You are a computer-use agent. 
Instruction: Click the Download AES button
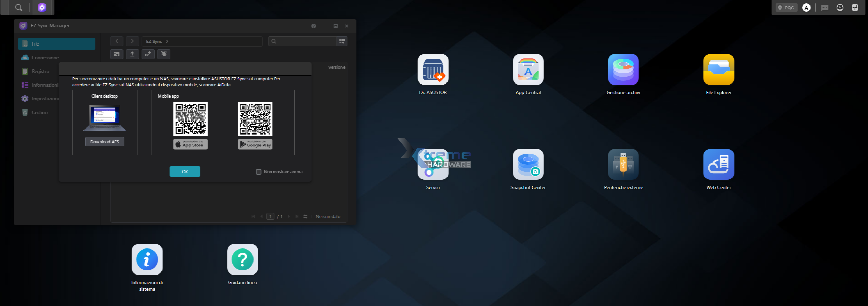105,142
